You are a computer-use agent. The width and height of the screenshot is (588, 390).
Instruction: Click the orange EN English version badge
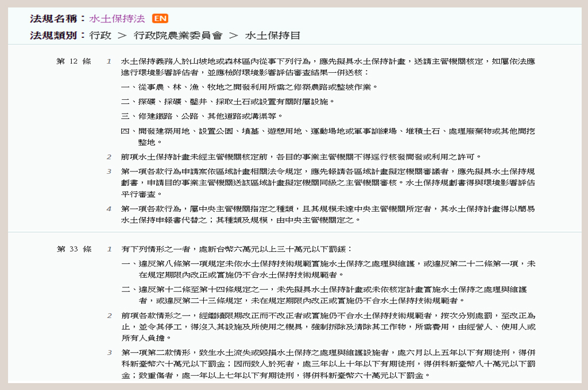click(x=160, y=18)
